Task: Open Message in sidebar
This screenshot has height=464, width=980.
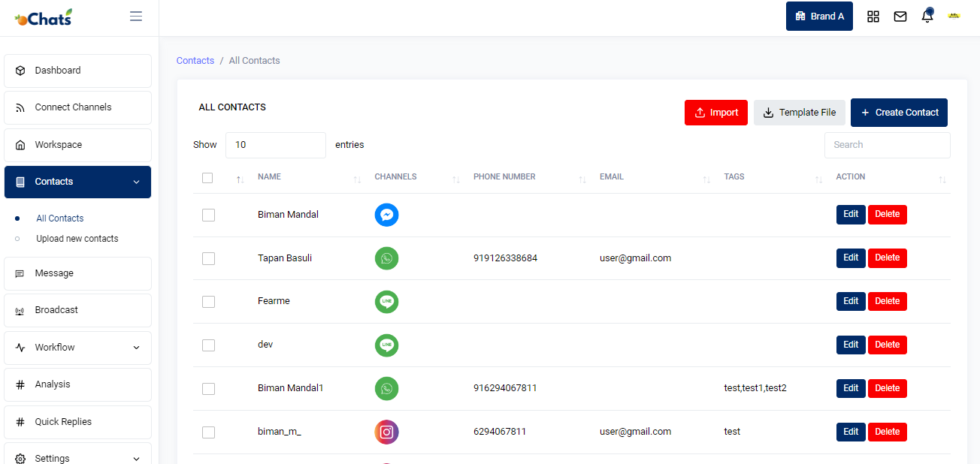Action: pos(78,273)
